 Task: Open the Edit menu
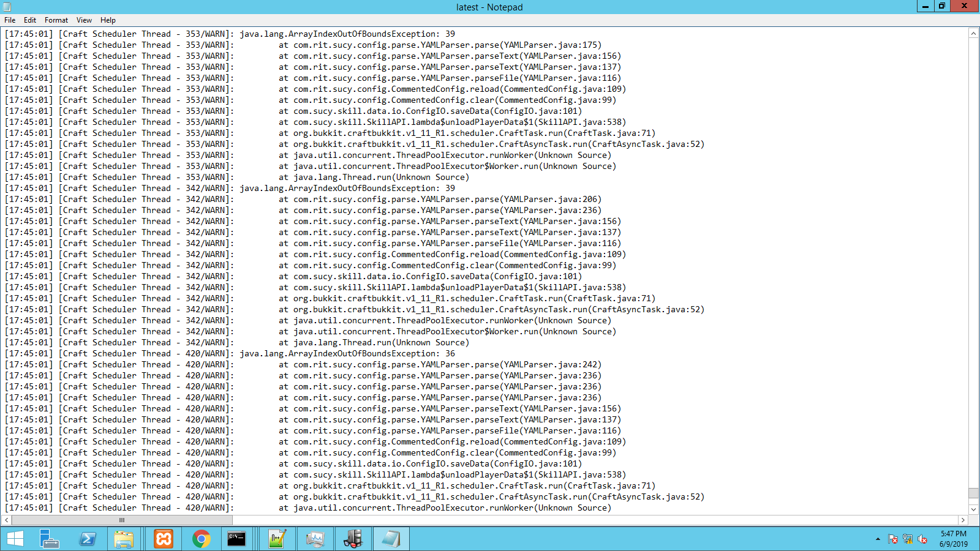(30, 20)
